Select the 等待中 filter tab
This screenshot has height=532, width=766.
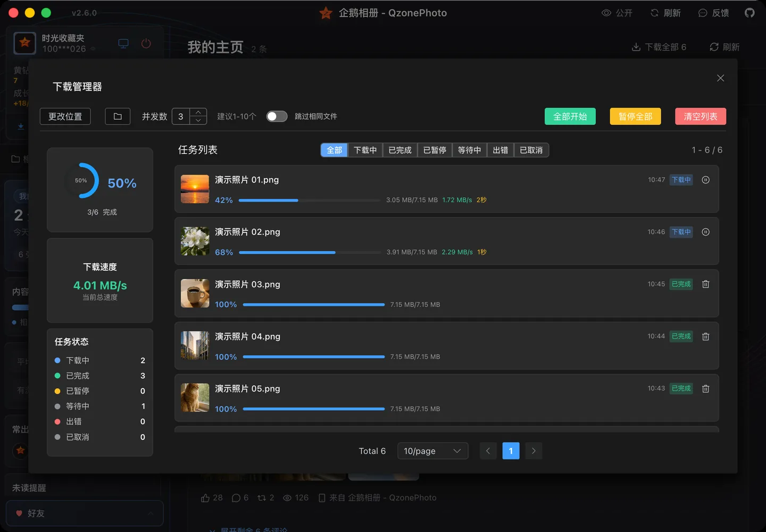[x=469, y=150]
